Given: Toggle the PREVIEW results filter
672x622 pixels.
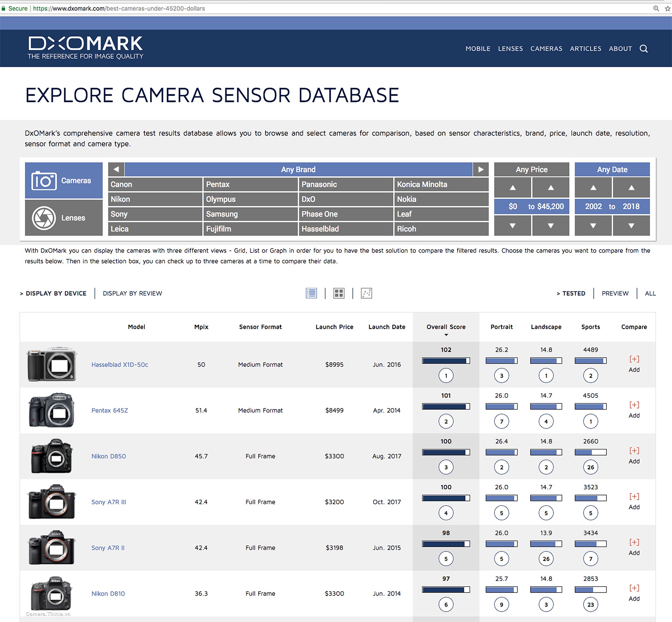Looking at the screenshot, I should click(x=615, y=294).
